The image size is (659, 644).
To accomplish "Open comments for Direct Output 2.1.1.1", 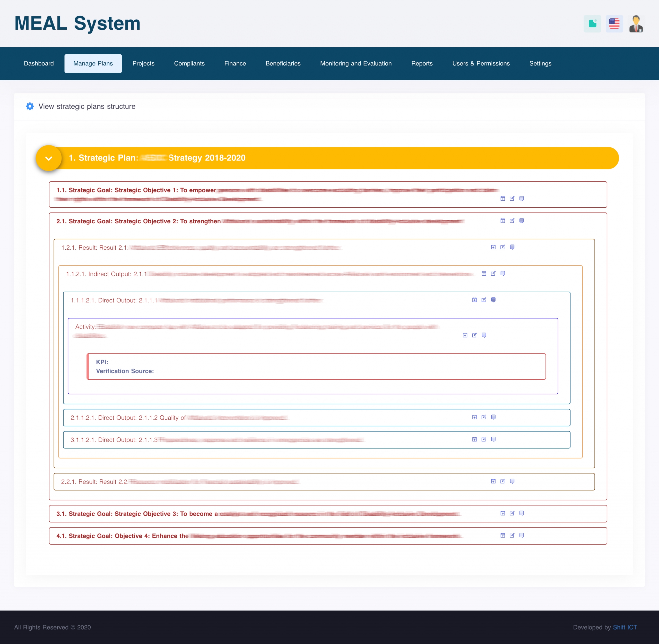I will pos(493,300).
